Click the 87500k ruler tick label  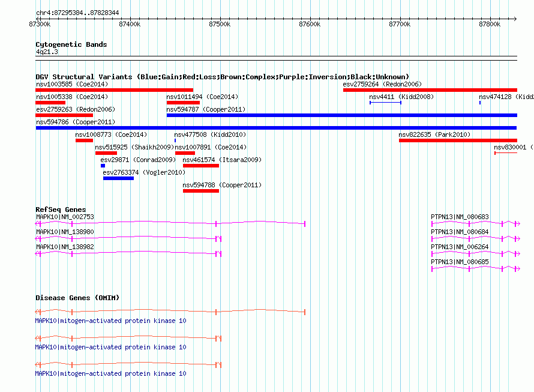220,24
